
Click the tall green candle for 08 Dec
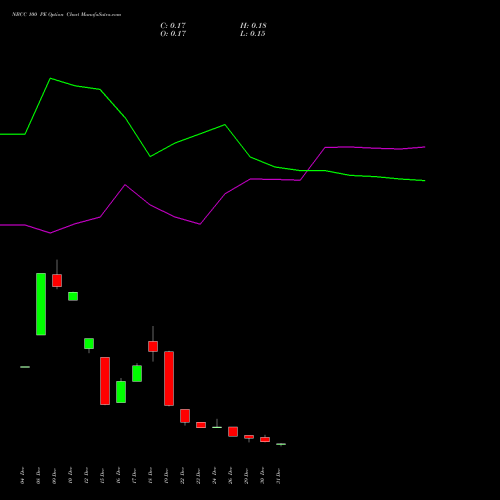[41, 304]
